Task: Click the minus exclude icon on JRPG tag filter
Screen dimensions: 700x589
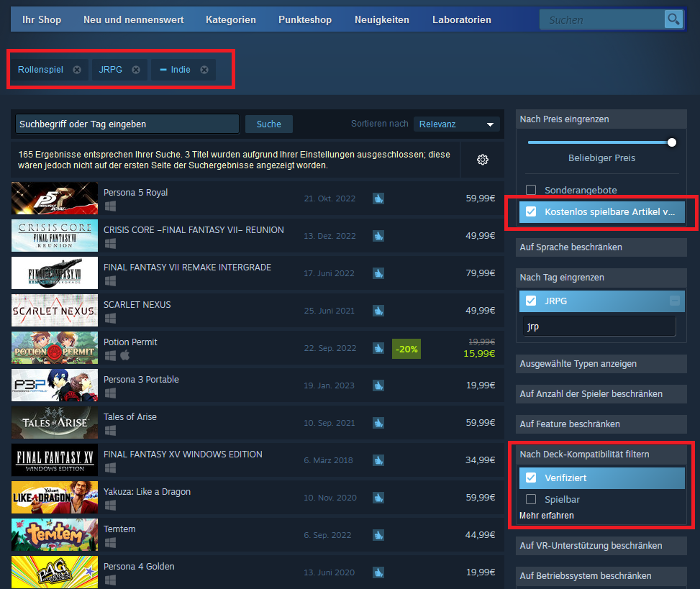Action: 675,301
